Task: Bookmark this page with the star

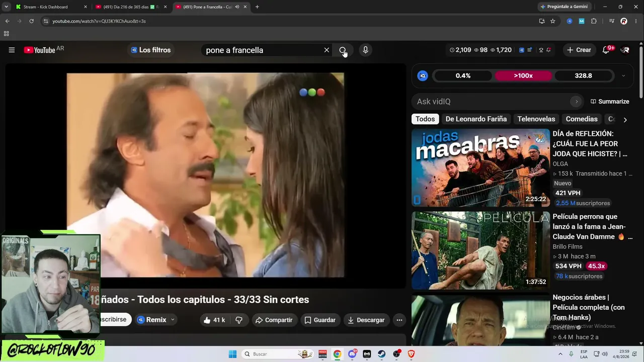Action: [x=553, y=21]
